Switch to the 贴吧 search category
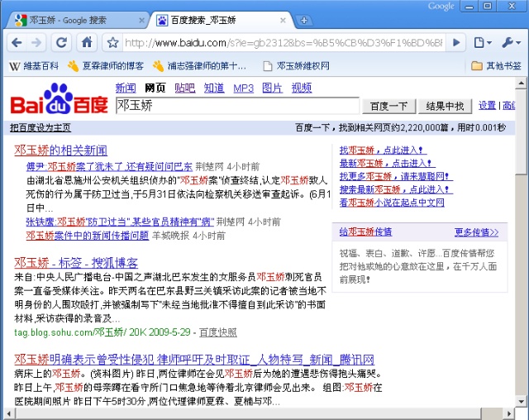The width and height of the screenshot is (529, 420). [185, 88]
